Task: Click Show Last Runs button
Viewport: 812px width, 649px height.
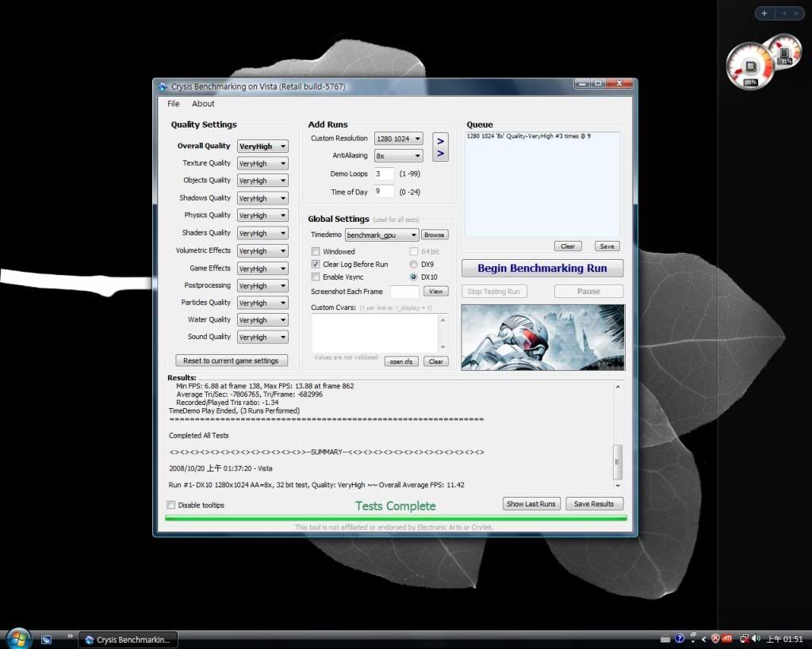Action: coord(531,503)
